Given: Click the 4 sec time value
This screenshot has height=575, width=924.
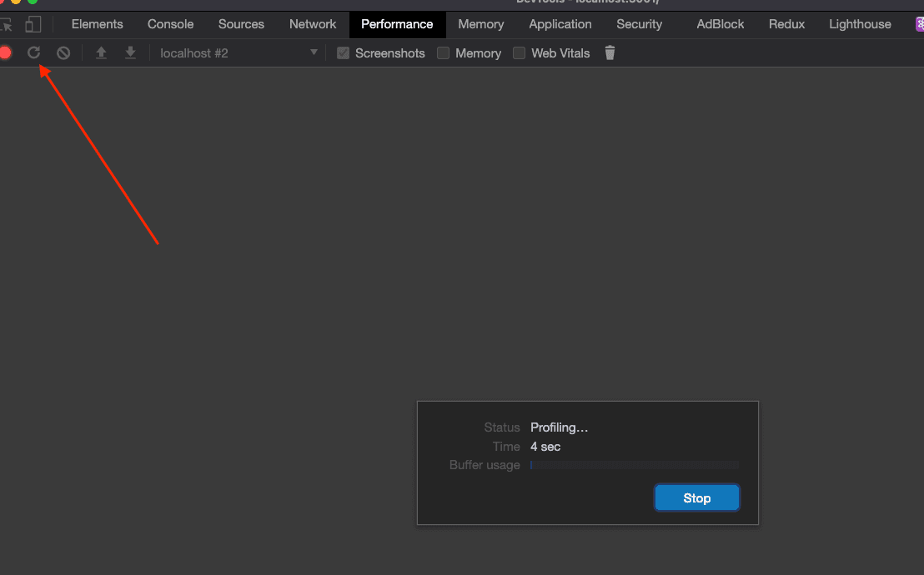Looking at the screenshot, I should (x=545, y=447).
